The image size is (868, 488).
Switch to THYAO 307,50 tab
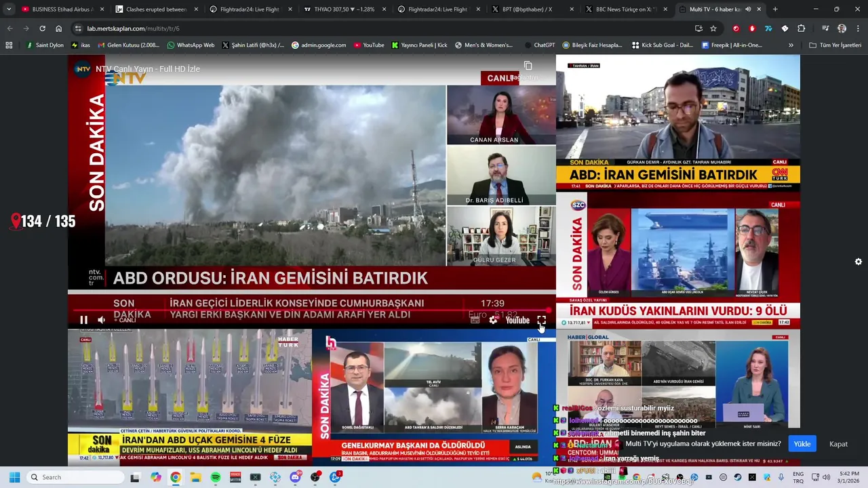345,9
